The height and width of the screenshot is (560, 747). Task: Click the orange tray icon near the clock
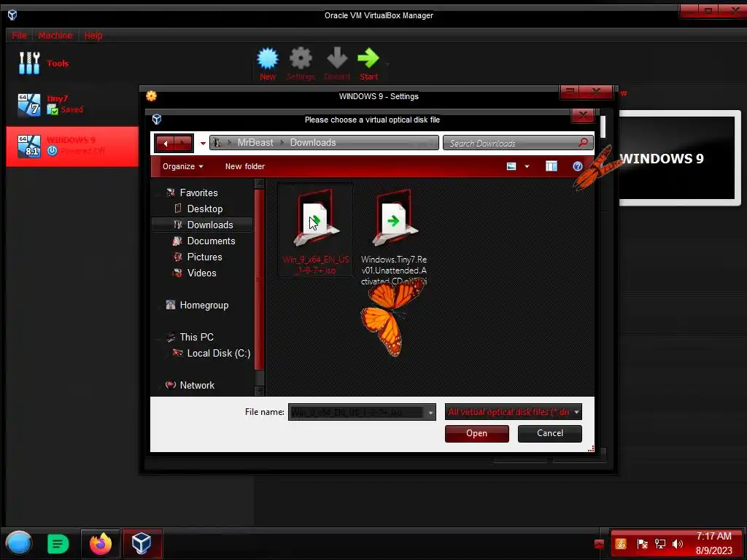coord(620,544)
